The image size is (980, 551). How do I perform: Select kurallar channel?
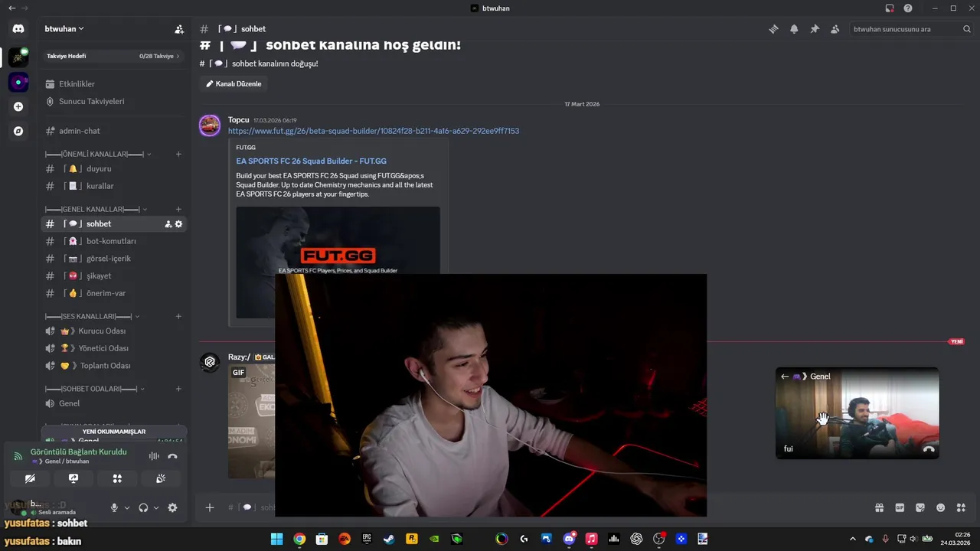pyautogui.click(x=113, y=186)
